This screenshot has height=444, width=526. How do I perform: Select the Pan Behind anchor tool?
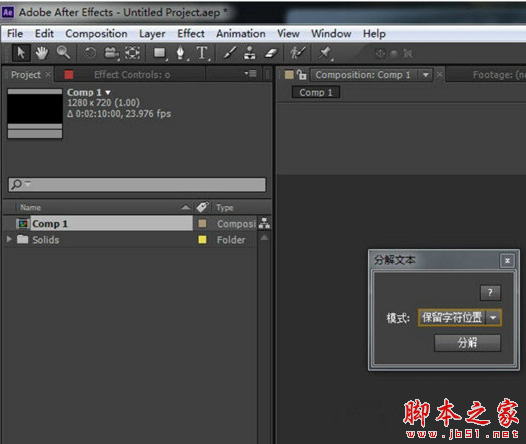[x=133, y=53]
